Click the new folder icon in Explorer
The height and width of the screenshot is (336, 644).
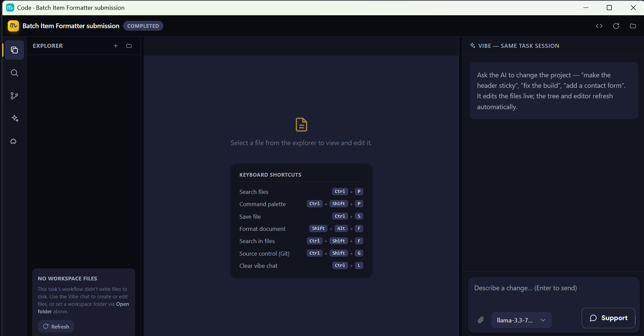click(x=129, y=46)
